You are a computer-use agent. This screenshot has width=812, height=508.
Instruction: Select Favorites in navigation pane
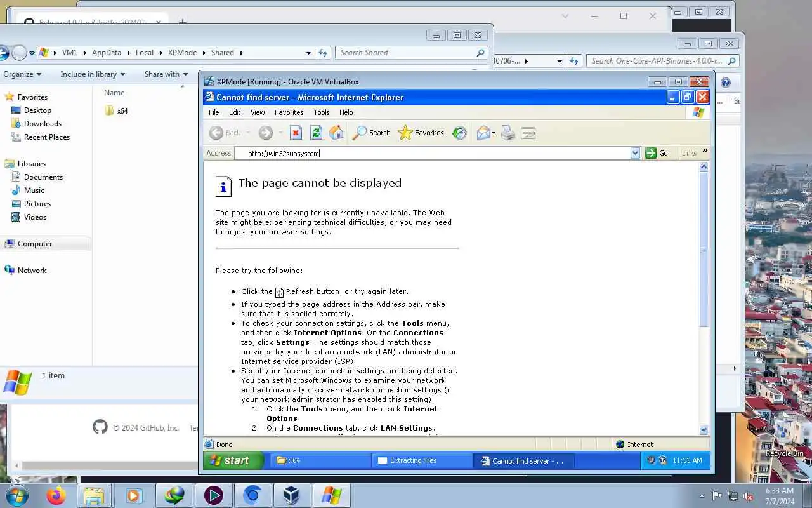click(x=32, y=97)
